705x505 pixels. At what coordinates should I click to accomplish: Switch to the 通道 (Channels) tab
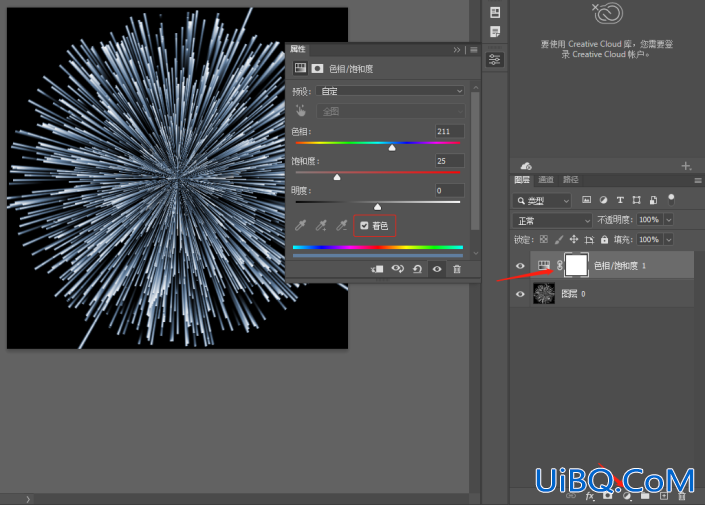pos(546,180)
